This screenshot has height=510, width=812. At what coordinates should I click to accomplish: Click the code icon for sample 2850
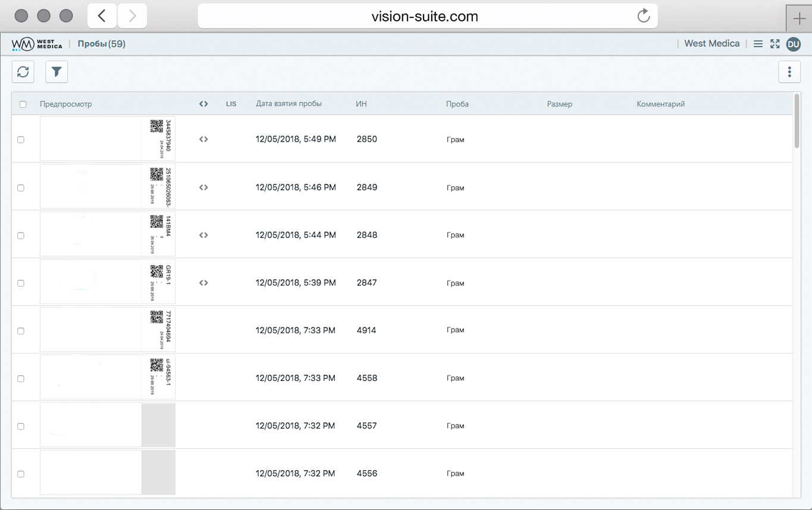(x=203, y=139)
